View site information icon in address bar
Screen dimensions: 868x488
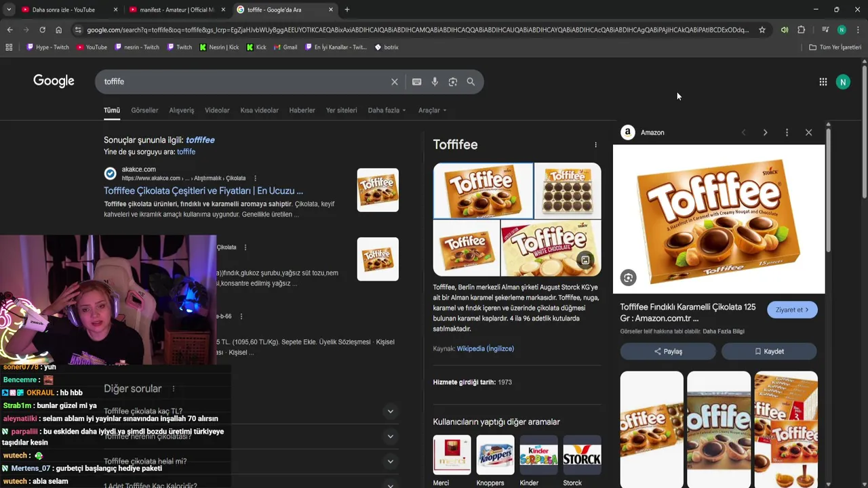[77, 30]
